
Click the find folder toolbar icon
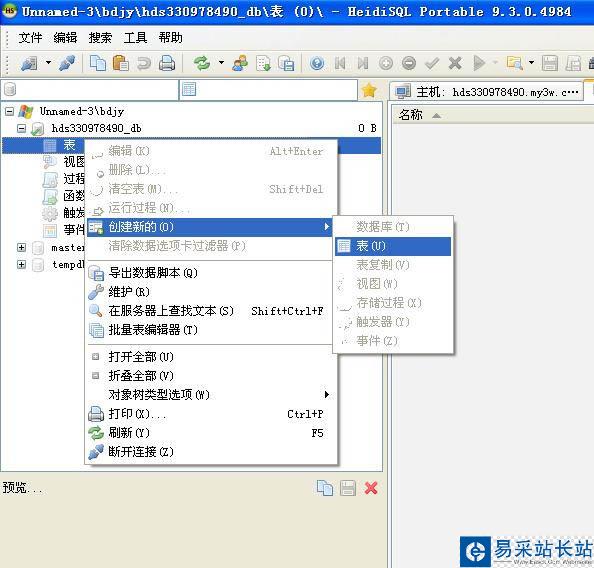(514, 63)
